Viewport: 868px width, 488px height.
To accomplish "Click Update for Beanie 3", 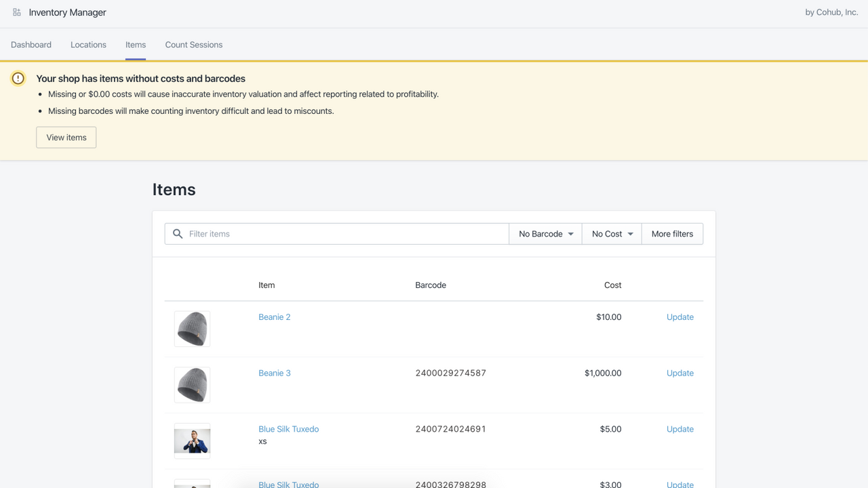I will tap(680, 373).
